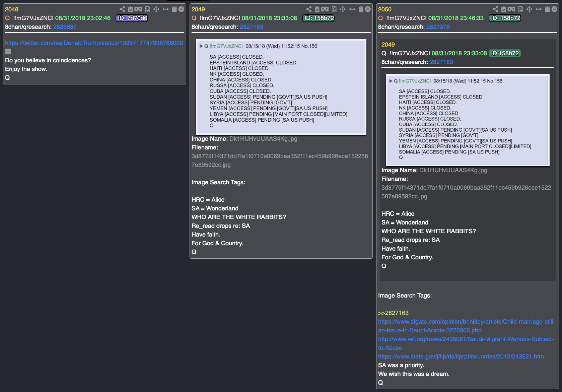This screenshot has height=392, width=562.
Task: Click the four-way move arrows on middle 2049 card
Action: click(x=343, y=9)
